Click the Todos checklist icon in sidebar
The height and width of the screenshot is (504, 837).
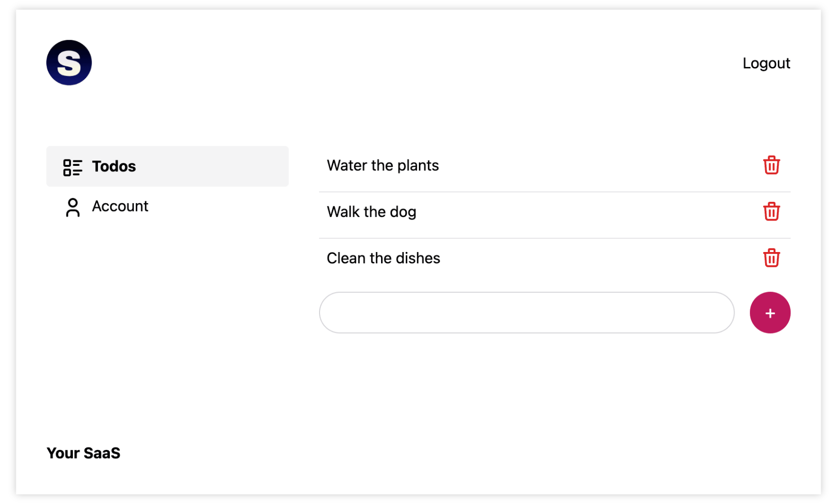pos(72,167)
